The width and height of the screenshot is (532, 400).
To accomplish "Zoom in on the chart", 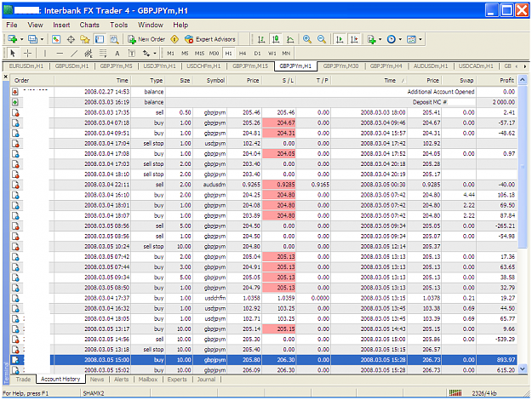I will (307, 39).
